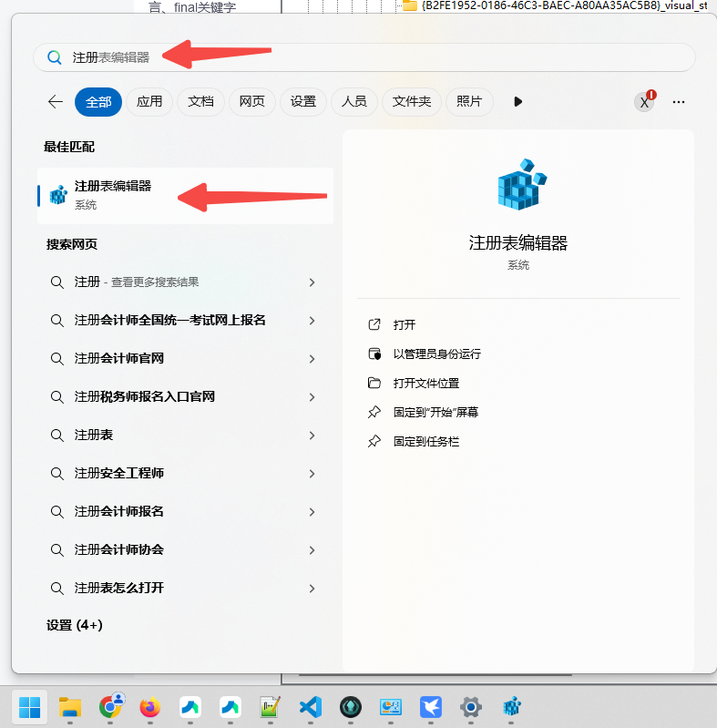The image size is (717, 728).
Task: Open the presentation chart taskbar icon
Action: pos(391,708)
